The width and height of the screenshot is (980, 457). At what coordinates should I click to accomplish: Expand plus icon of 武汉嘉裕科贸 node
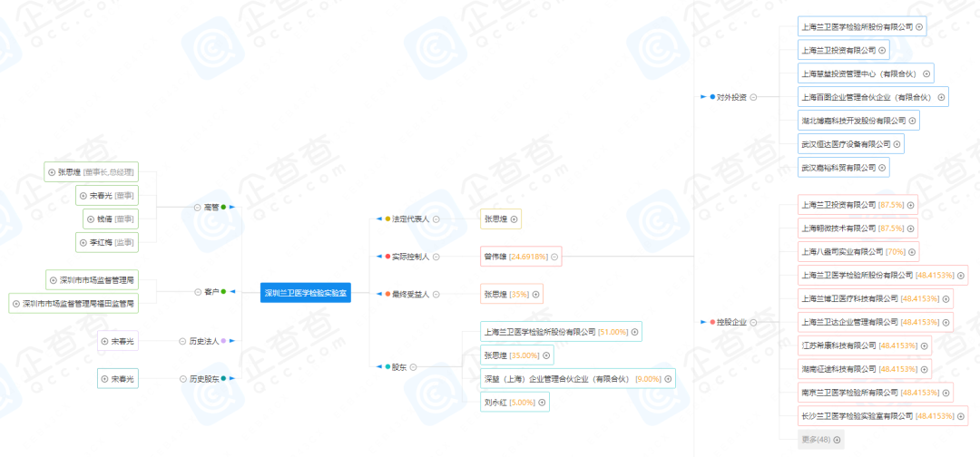[883, 168]
